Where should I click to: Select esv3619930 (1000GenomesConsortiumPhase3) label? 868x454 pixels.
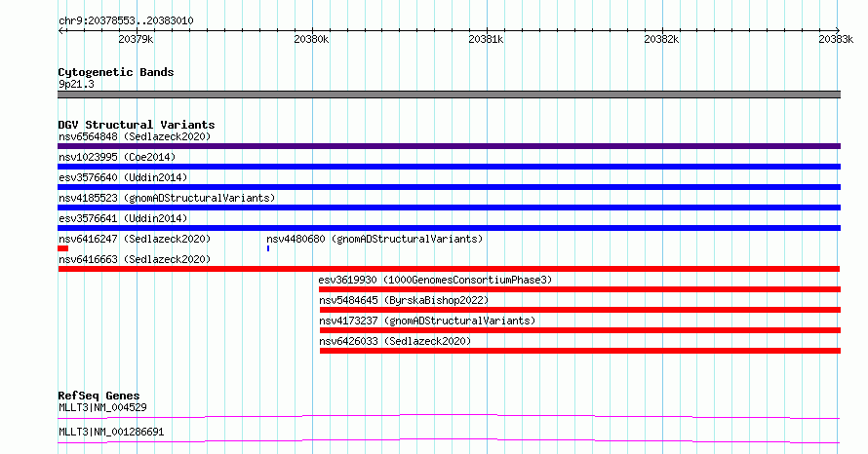click(x=435, y=280)
